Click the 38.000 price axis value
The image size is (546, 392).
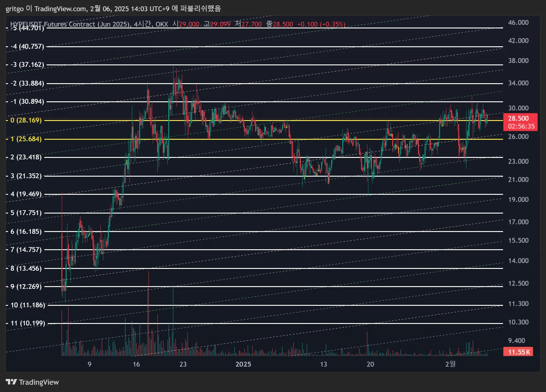(518, 60)
